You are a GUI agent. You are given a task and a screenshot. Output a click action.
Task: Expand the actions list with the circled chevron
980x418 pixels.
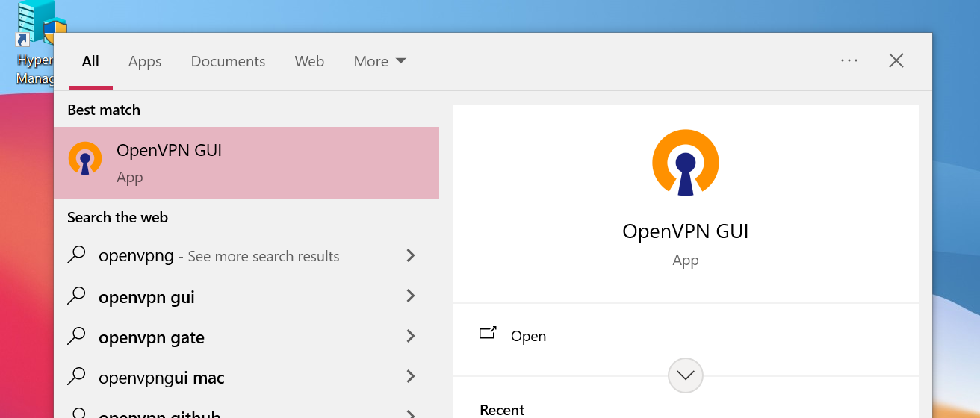(685, 375)
